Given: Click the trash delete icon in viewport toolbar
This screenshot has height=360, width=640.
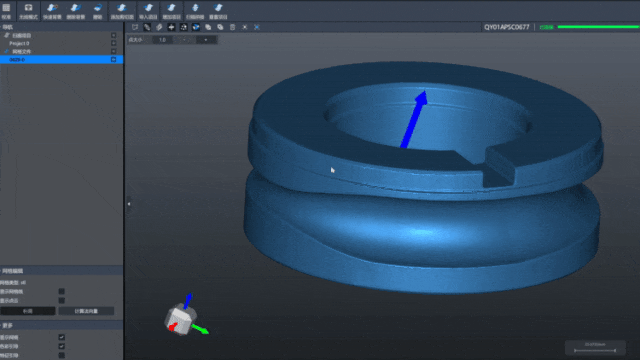Looking at the screenshot, I should point(233,27).
